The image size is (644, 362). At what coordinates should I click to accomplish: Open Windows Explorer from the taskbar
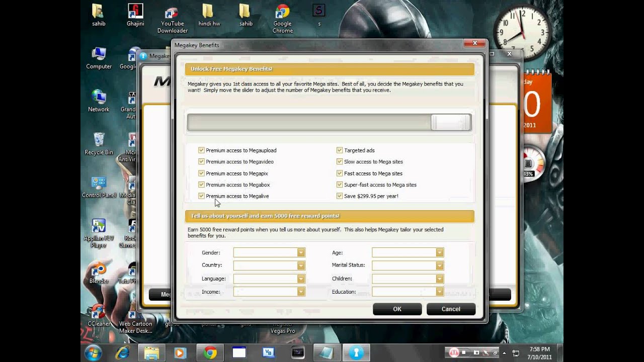pos(151,353)
